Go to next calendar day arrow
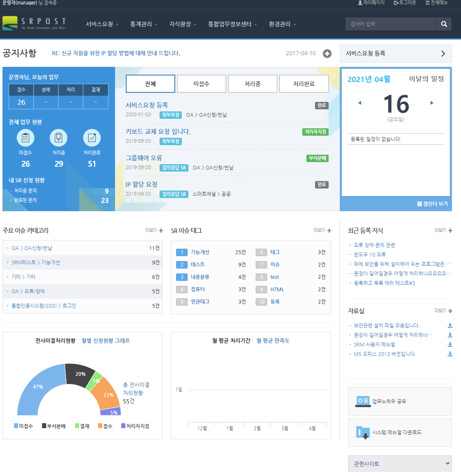Viewport: 461px width, 476px height. (432, 103)
